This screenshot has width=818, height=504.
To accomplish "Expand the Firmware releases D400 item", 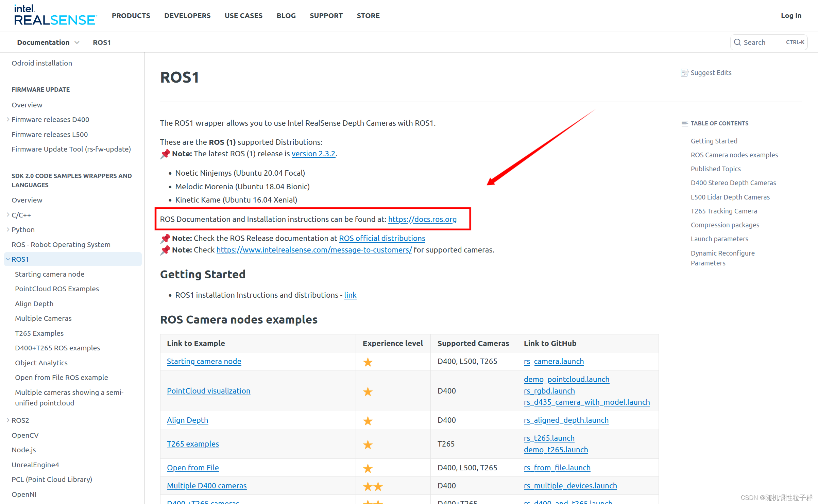I will pos(8,120).
